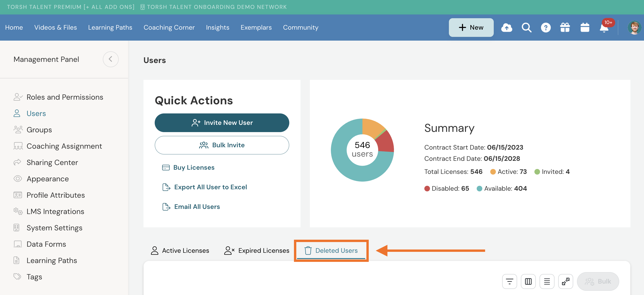Screen dimensions: 644x295
Task: Click the + New button
Action: 471,28
